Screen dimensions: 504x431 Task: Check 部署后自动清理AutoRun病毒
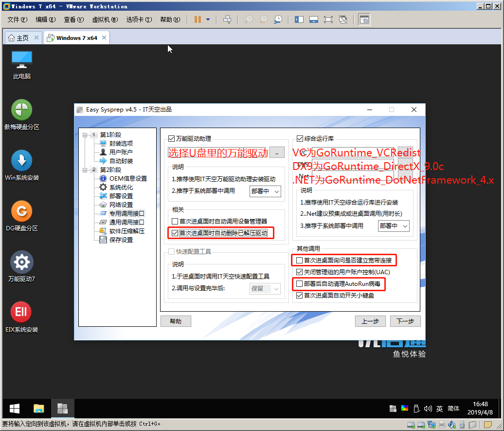(x=299, y=283)
